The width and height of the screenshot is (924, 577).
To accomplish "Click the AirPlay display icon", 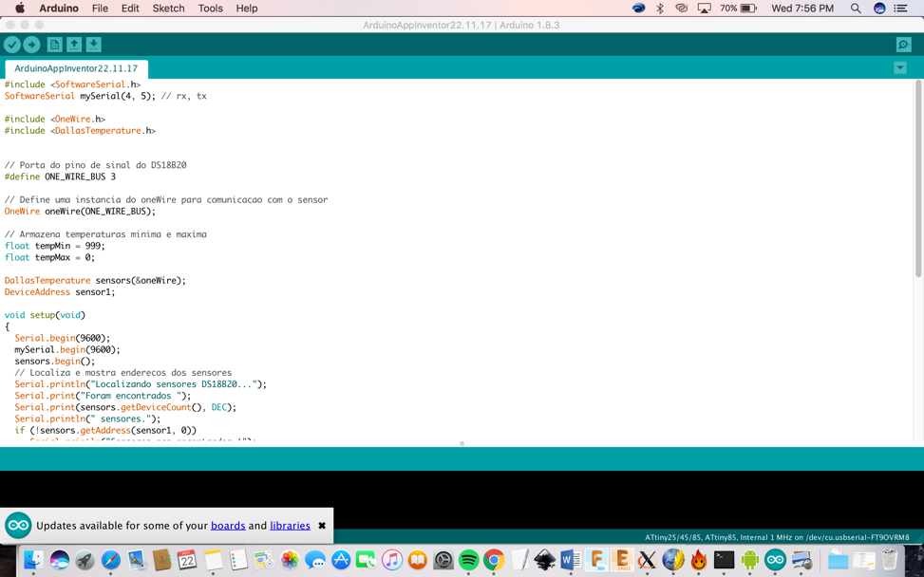I will [705, 9].
